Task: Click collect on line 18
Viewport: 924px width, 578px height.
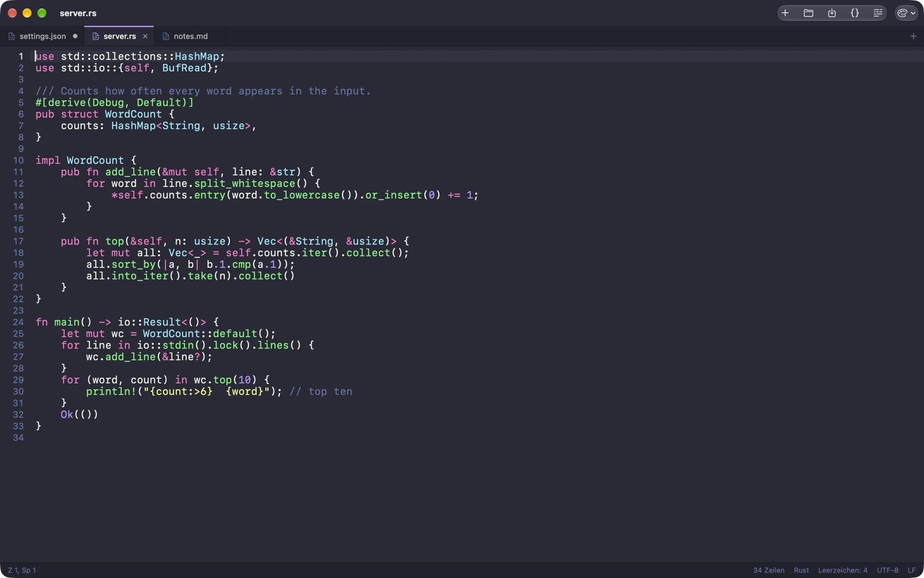Action: pos(368,253)
